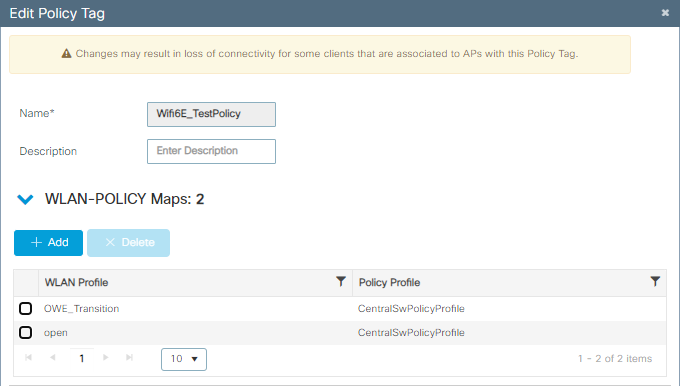Click the Name field Wifi6E_TestPolicy
680x386 pixels.
211,114
